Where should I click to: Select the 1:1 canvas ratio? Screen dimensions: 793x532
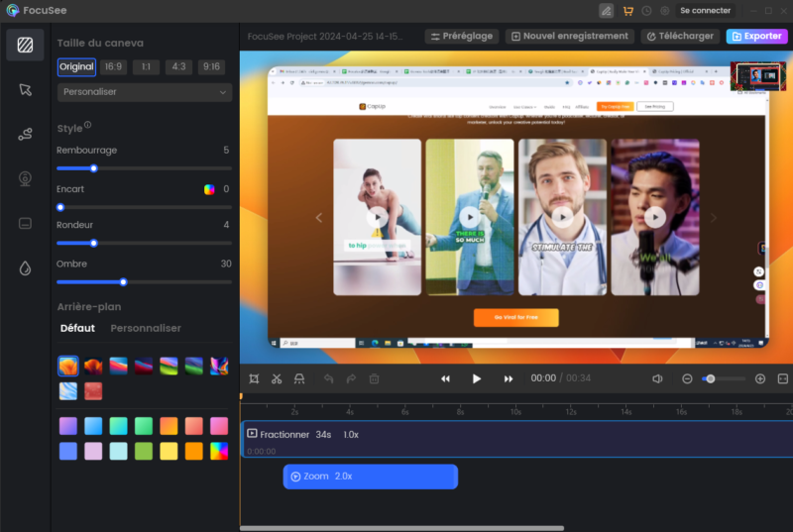tap(146, 66)
